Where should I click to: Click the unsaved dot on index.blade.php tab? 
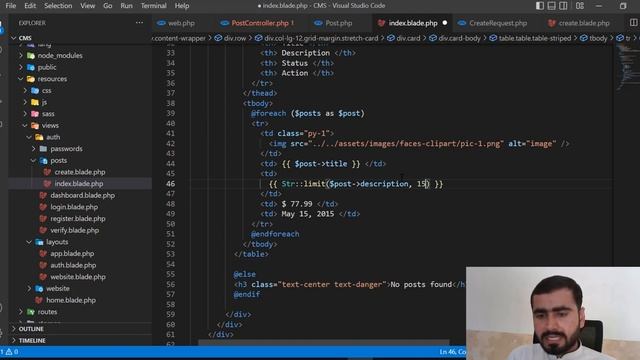(445, 23)
